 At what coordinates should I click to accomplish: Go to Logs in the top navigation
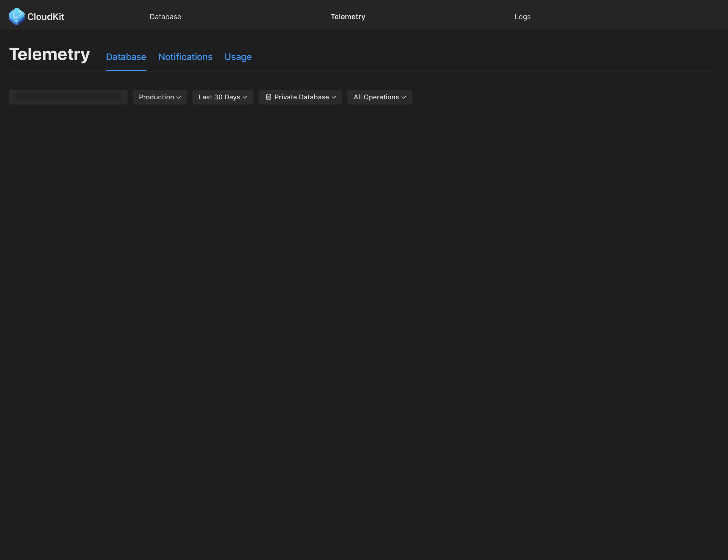pos(522,17)
